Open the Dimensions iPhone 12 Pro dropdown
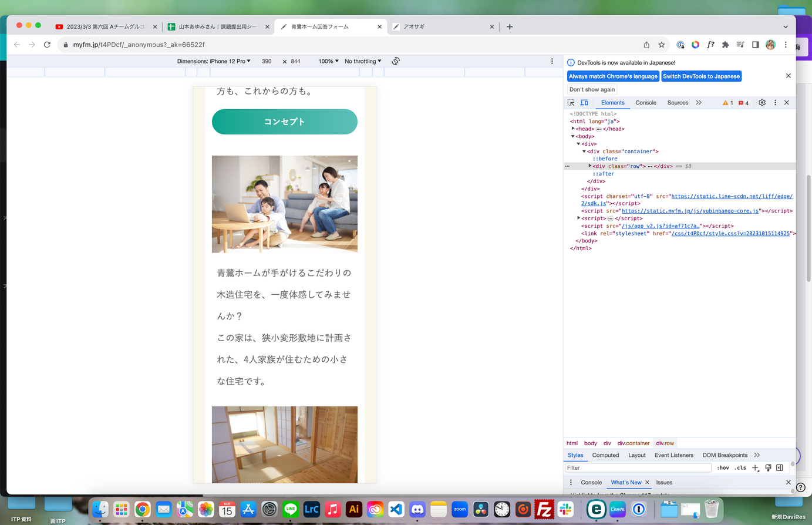The image size is (812, 525). 214,61
